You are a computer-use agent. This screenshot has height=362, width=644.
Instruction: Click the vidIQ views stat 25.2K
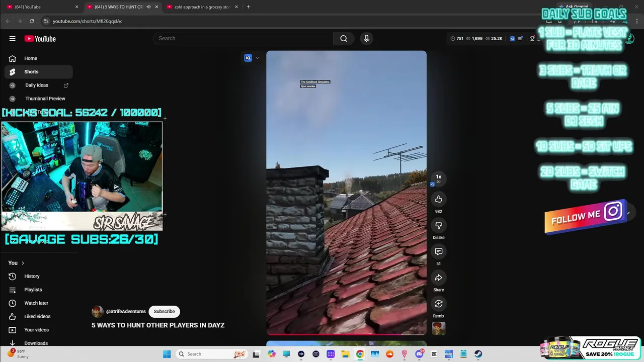pyautogui.click(x=494, y=38)
